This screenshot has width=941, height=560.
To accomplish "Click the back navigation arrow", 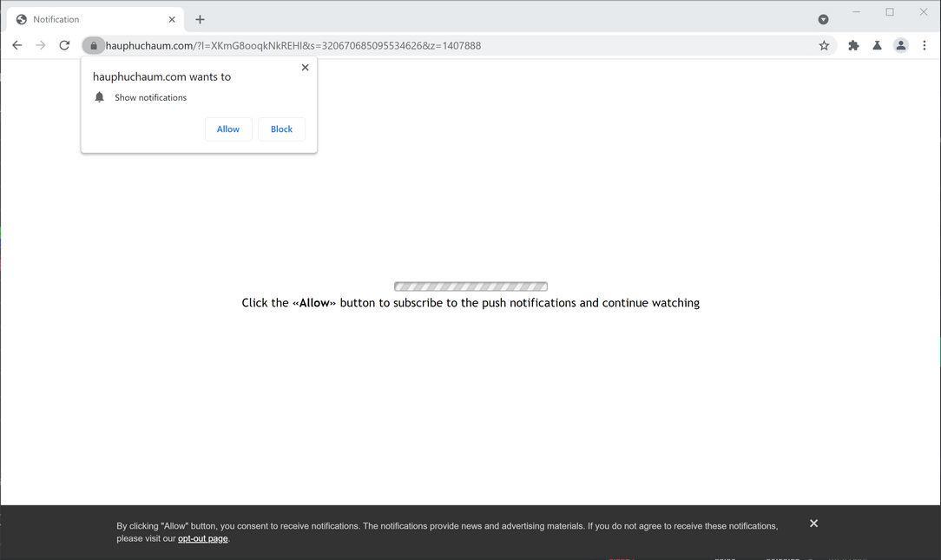I will tap(16, 45).
